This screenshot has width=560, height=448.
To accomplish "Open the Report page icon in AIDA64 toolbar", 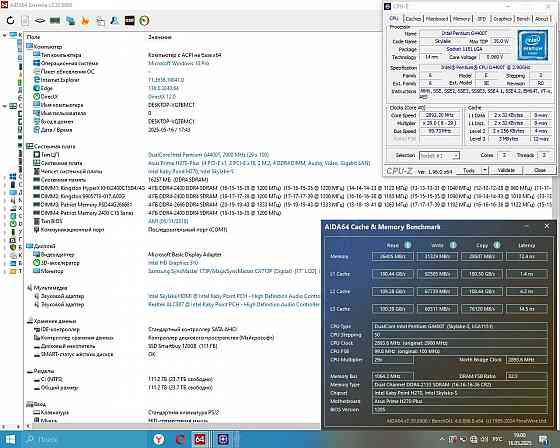I will (25, 20).
